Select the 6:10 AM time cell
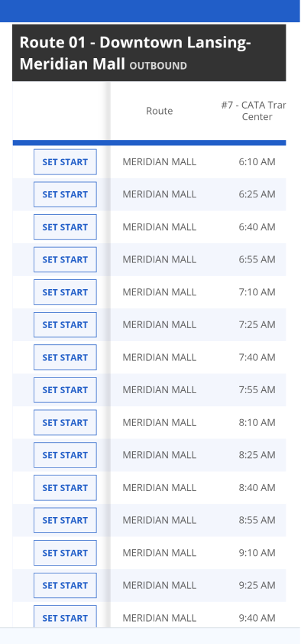The width and height of the screenshot is (301, 644). tap(257, 162)
